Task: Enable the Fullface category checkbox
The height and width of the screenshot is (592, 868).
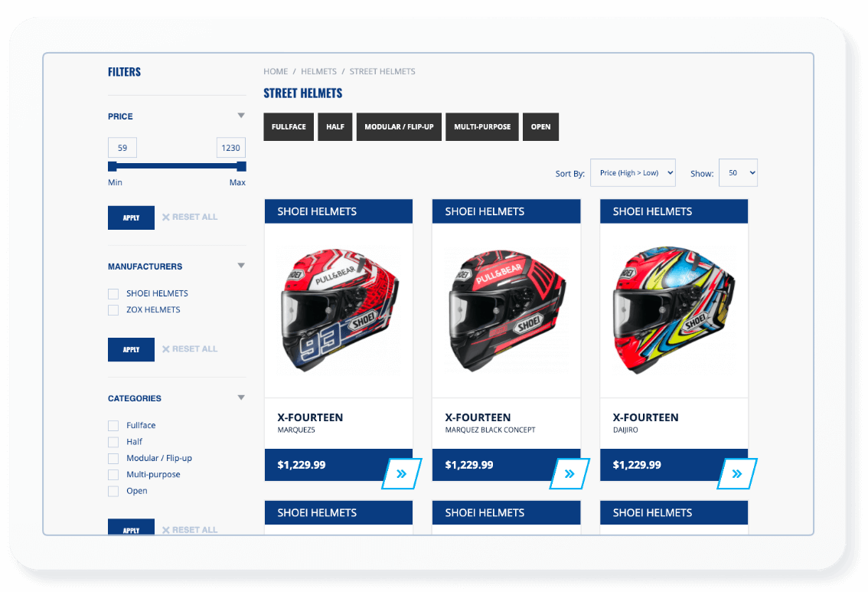Action: click(113, 426)
